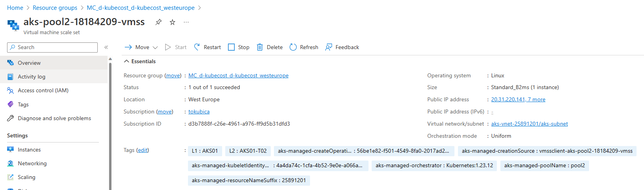644x190 pixels.
Task: Pin the scale set to dashboard
Action: [158, 22]
